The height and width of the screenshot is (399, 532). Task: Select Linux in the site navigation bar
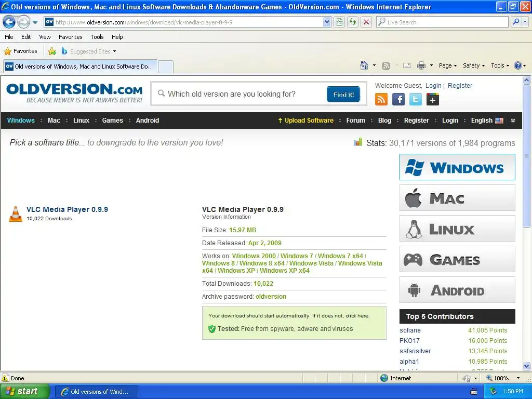[82, 121]
